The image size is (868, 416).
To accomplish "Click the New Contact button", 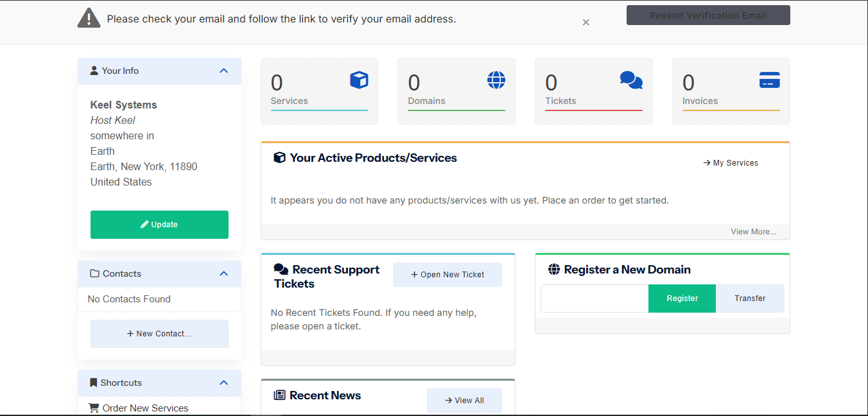I will click(x=159, y=334).
